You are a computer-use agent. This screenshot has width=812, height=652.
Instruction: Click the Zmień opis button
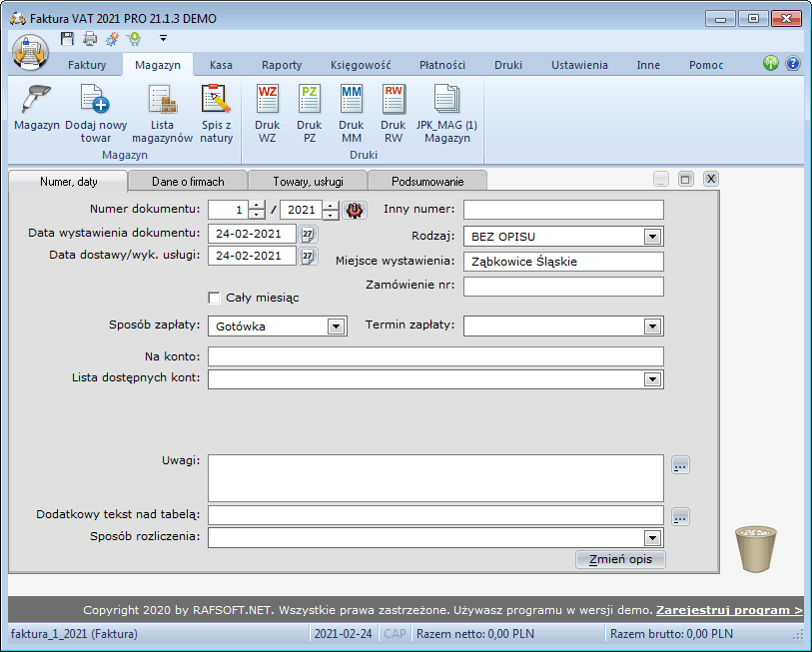pyautogui.click(x=620, y=559)
